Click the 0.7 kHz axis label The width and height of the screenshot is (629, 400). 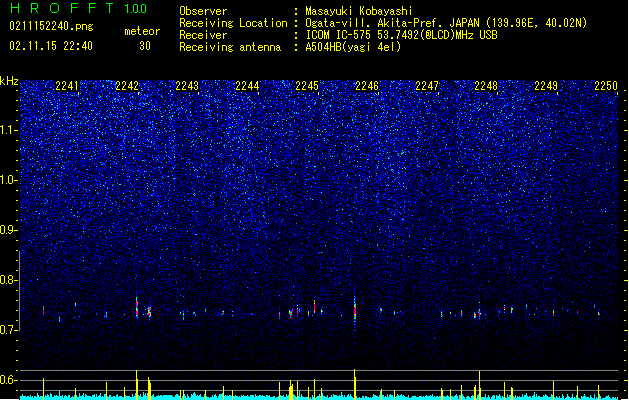(x=9, y=330)
